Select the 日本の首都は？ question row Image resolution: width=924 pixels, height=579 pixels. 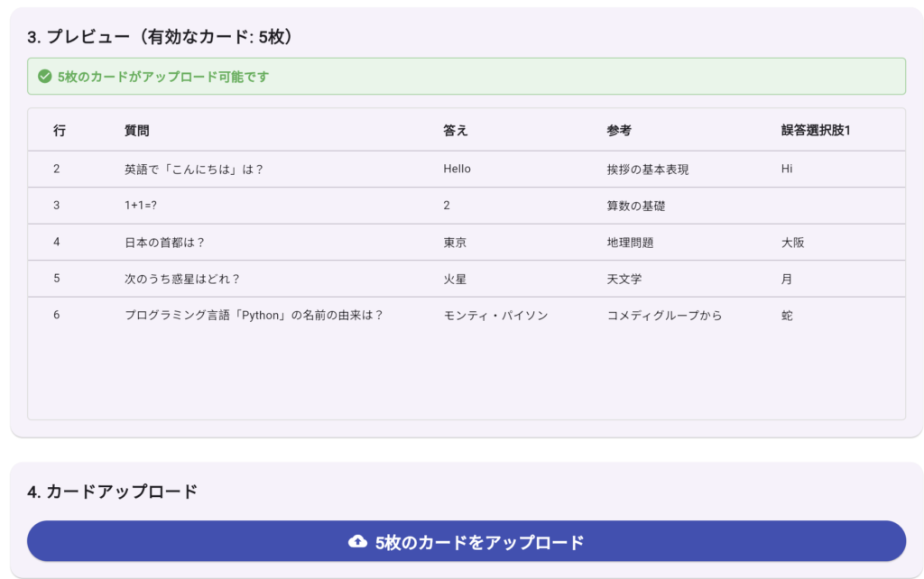coord(165,243)
